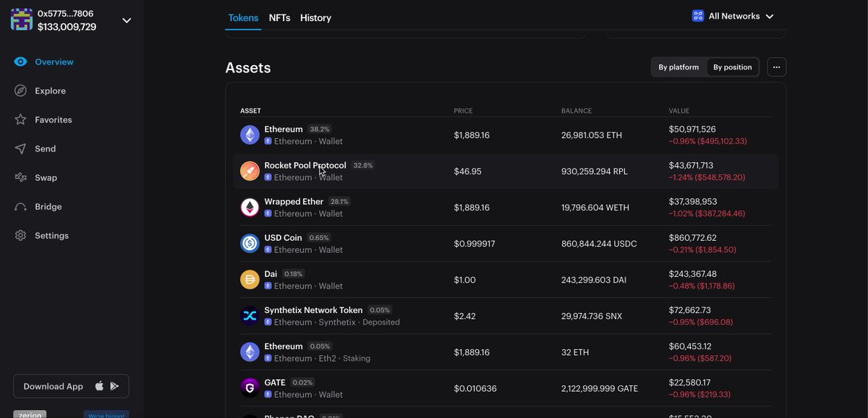Viewport: 868px width, 418px height.
Task: Click the wallet address 0x5775...7806
Action: [x=65, y=14]
